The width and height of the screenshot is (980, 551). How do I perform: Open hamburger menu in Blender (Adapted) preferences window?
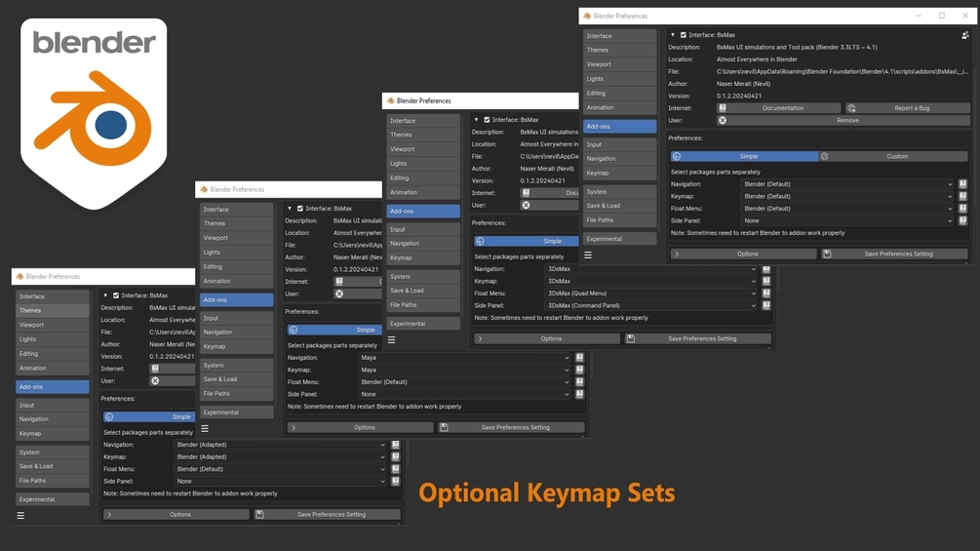(x=20, y=515)
